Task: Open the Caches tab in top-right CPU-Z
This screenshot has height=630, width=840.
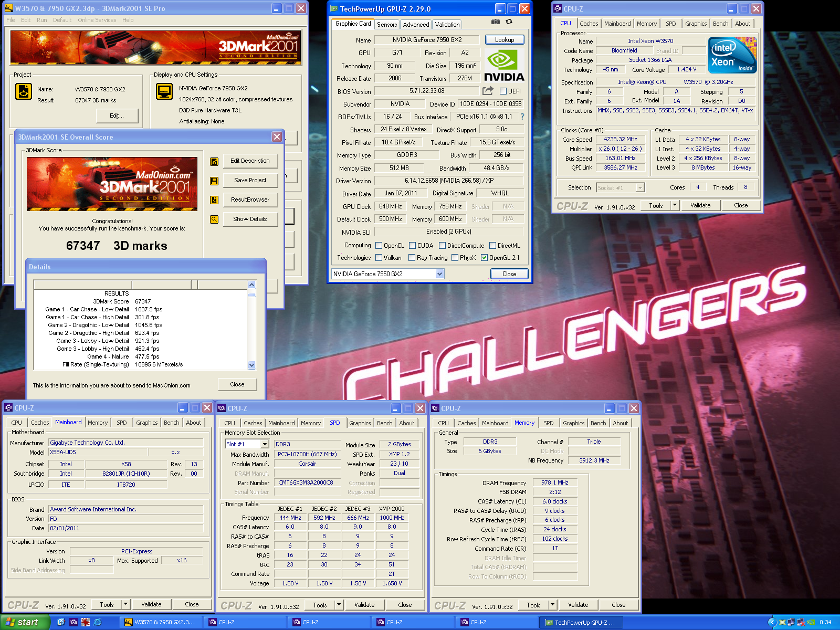Action: coord(589,24)
